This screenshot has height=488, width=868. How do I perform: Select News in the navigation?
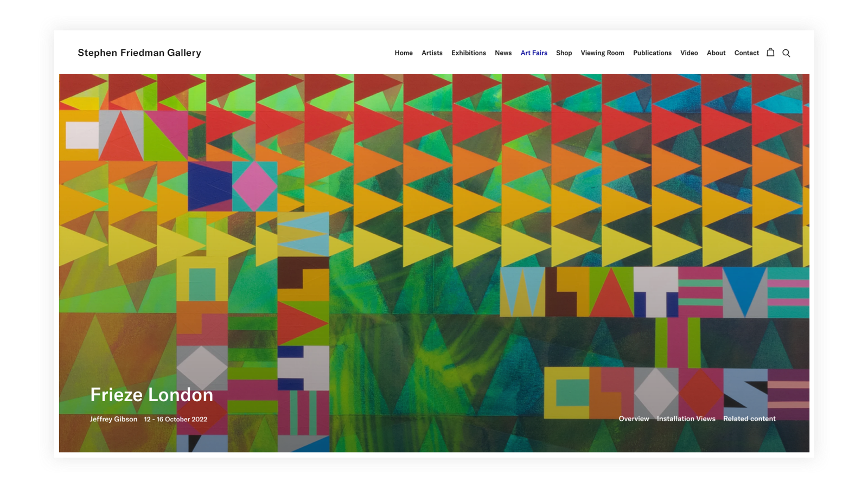(x=503, y=53)
